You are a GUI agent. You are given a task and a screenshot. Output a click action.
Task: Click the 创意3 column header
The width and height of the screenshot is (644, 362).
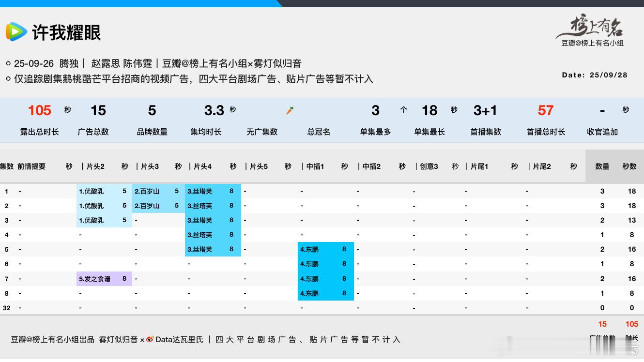tap(429, 166)
